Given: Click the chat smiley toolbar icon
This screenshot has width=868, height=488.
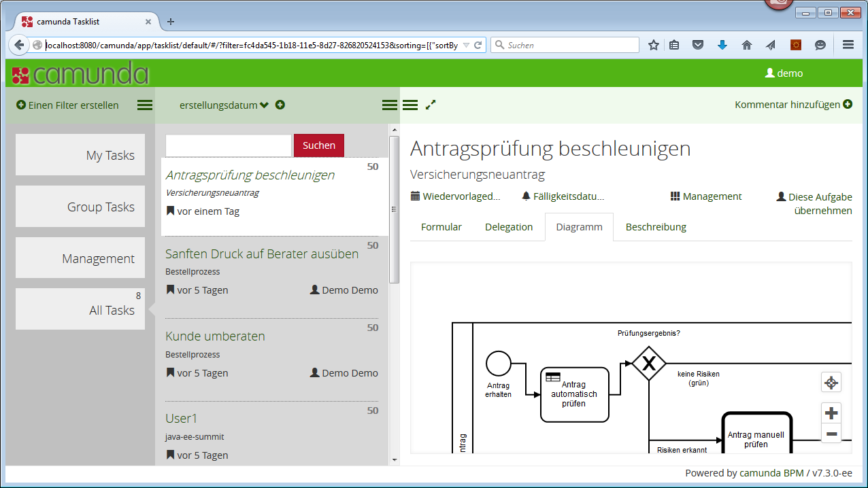Looking at the screenshot, I should click(820, 45).
